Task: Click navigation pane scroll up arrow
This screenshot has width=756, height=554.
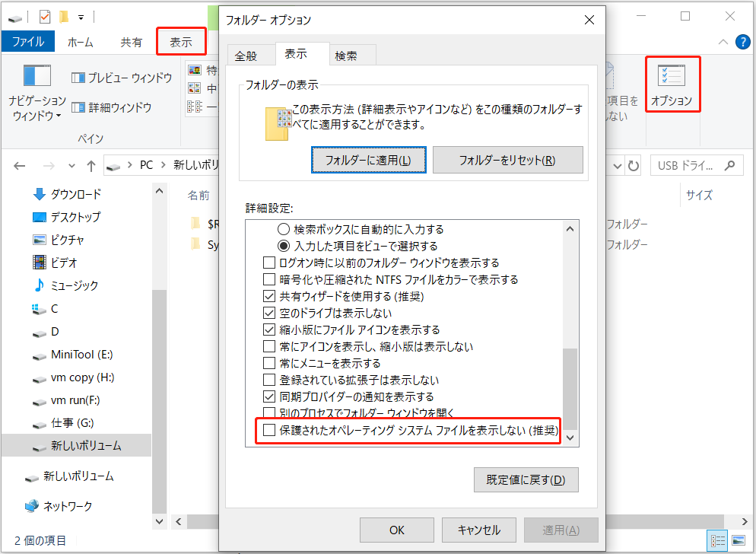Action: coord(159,191)
